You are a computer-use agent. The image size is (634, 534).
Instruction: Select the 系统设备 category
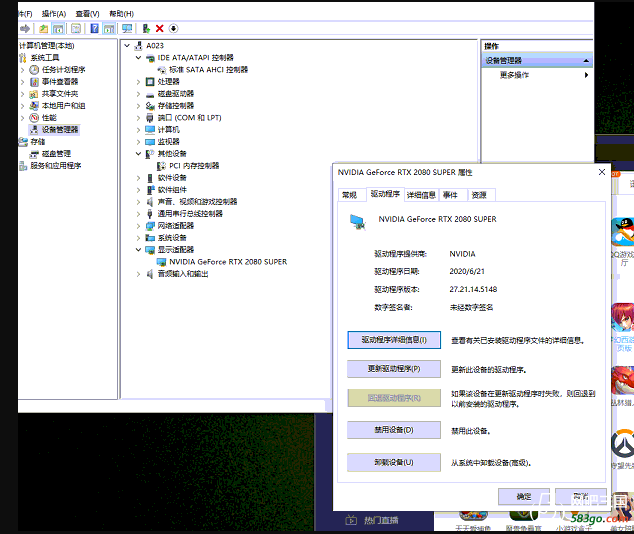tap(172, 238)
